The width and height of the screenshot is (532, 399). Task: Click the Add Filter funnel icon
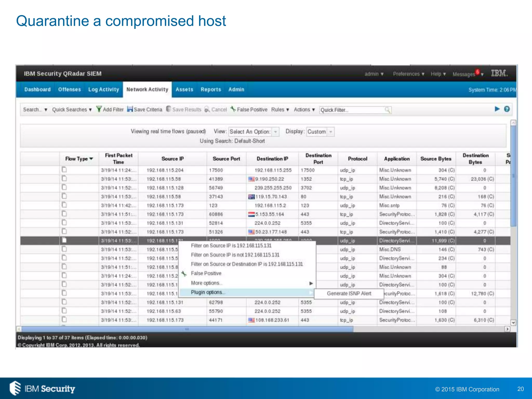pyautogui.click(x=99, y=109)
